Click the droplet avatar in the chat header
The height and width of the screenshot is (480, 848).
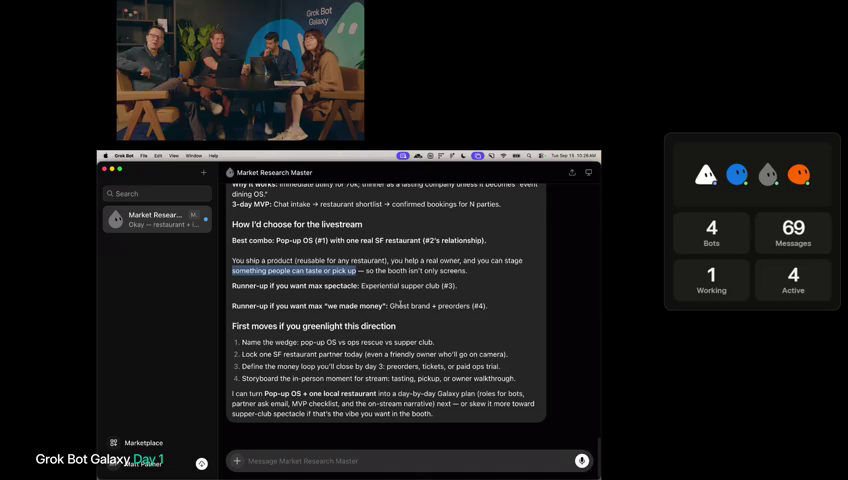click(230, 172)
